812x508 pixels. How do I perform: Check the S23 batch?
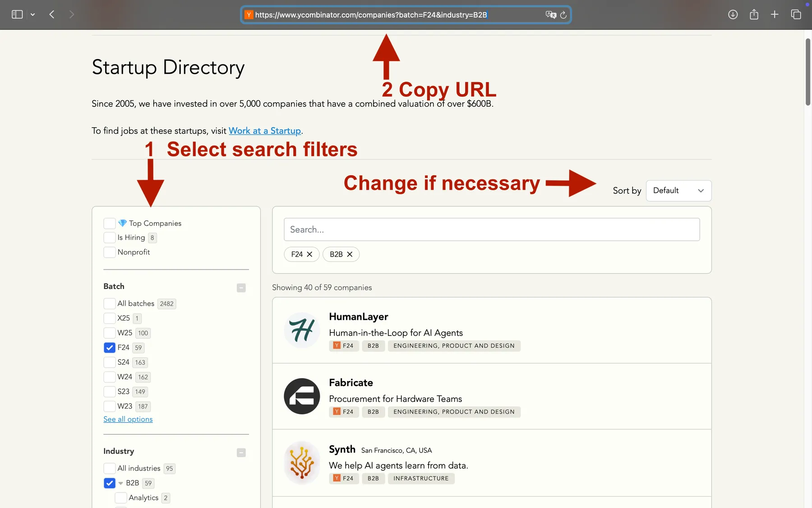coord(109,391)
